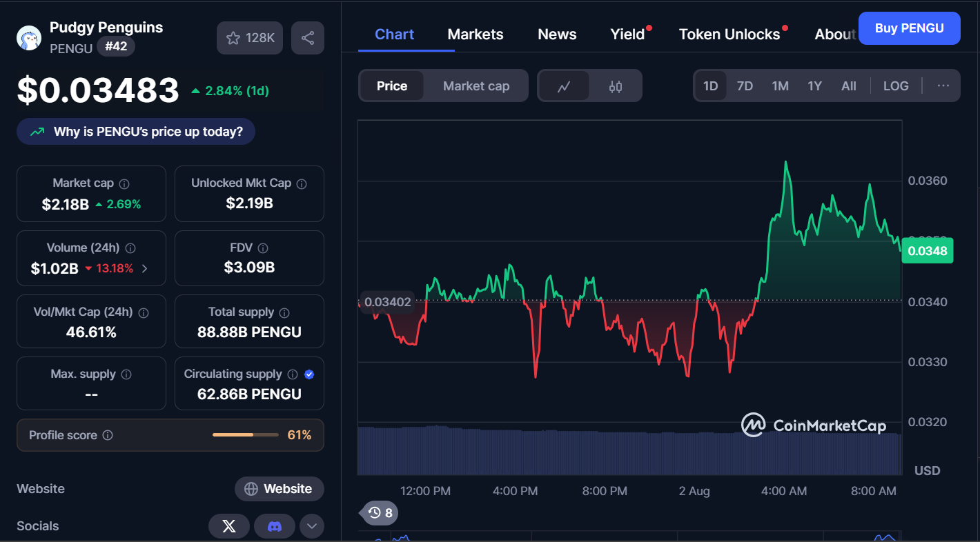Screen dimensions: 980x542
Task: Click the 0.03402 open price marker
Action: tap(387, 301)
